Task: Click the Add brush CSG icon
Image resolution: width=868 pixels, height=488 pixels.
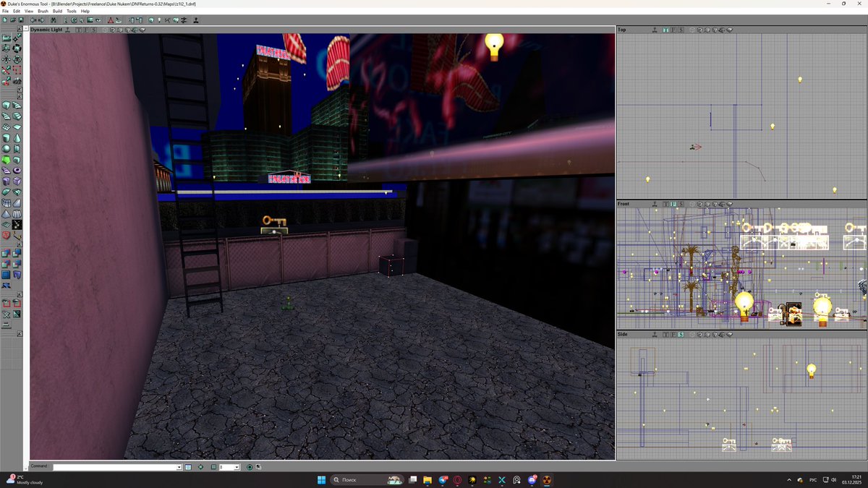Action: click(x=7, y=252)
